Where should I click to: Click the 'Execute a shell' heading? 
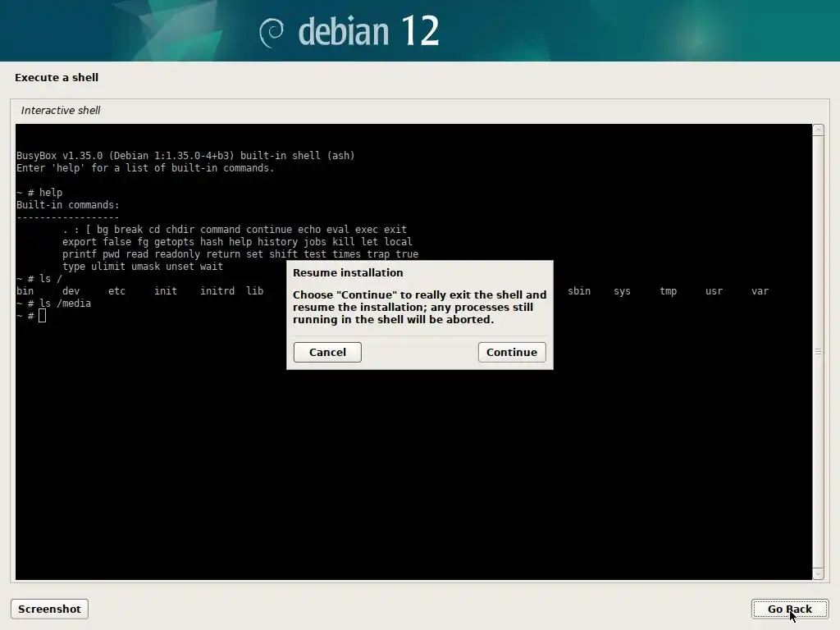coord(57,77)
